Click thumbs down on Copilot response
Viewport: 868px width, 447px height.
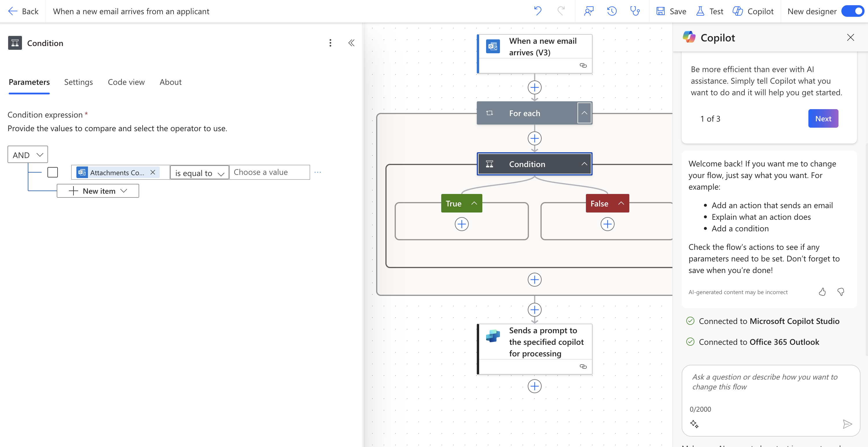(841, 292)
